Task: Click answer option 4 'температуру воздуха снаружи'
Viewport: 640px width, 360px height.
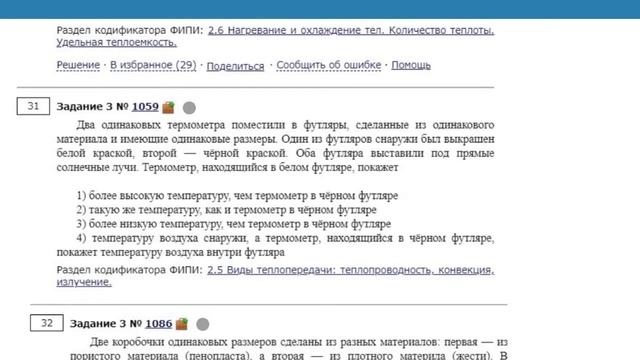Action: click(275, 245)
